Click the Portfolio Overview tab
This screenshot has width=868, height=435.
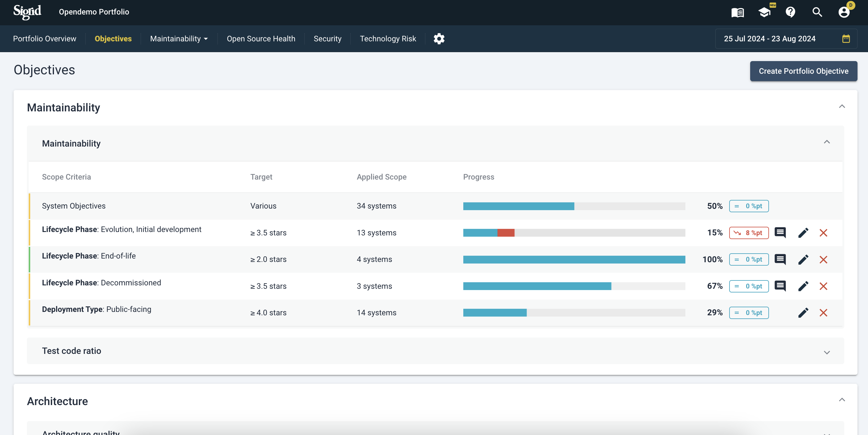pyautogui.click(x=44, y=38)
